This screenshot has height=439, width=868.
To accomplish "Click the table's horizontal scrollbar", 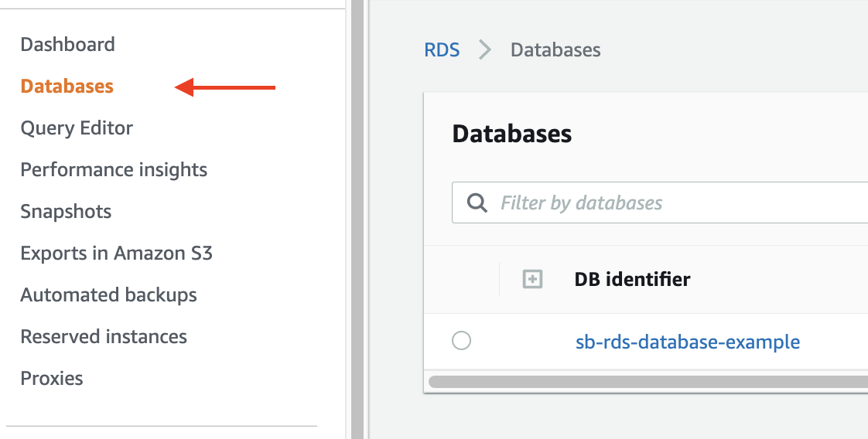I will 647,381.
